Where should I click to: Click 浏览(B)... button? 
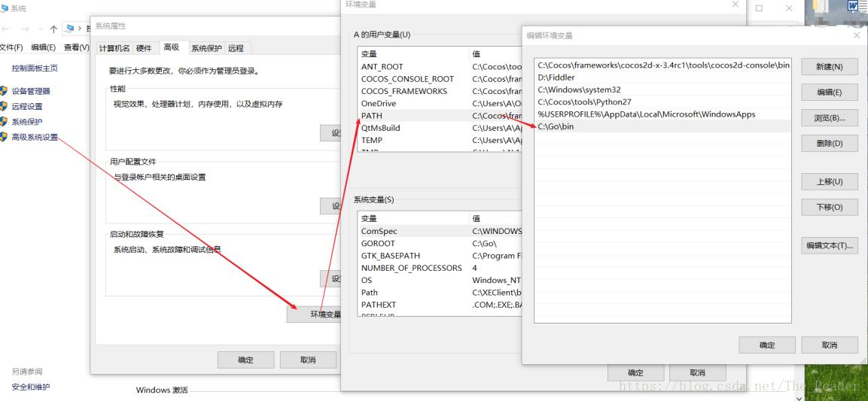[x=830, y=118]
